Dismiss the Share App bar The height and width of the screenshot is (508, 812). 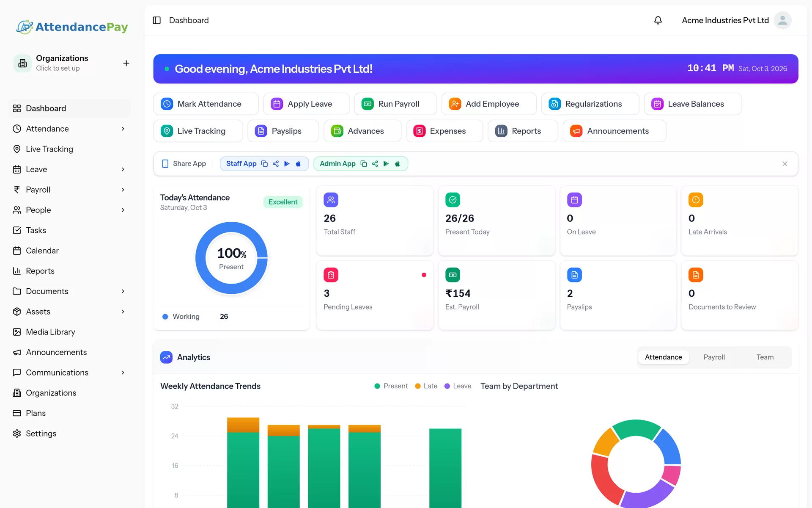click(785, 164)
